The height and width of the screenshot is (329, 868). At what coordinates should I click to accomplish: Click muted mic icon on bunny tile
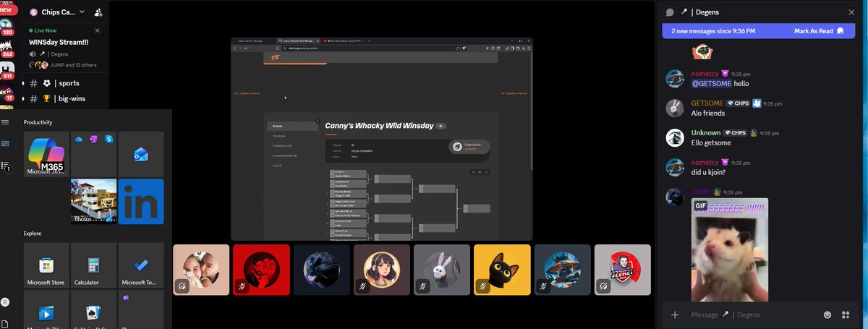click(422, 286)
